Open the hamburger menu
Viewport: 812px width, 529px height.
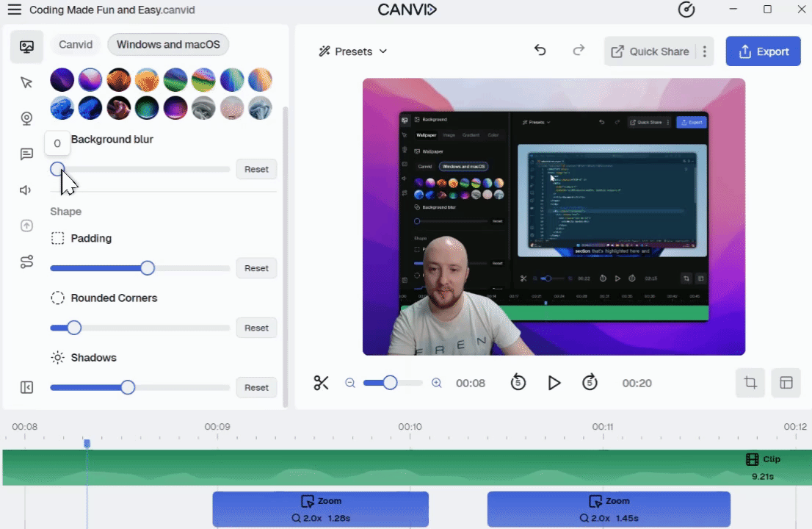click(15, 10)
